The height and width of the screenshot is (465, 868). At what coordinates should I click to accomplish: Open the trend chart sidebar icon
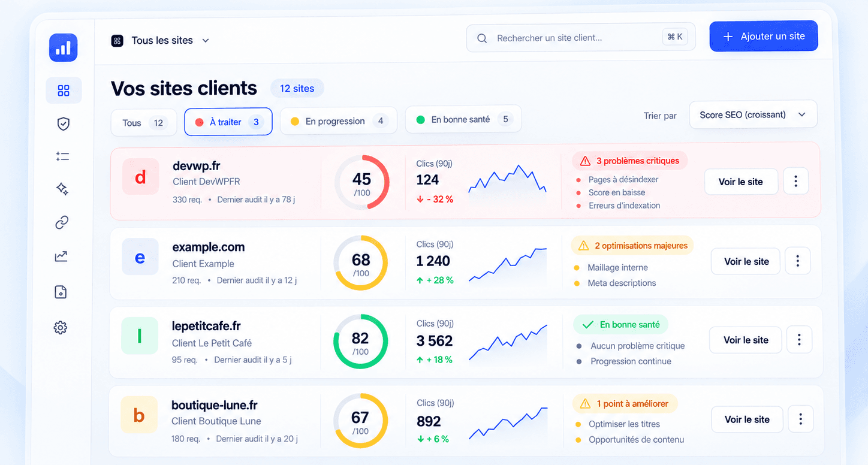tap(61, 256)
